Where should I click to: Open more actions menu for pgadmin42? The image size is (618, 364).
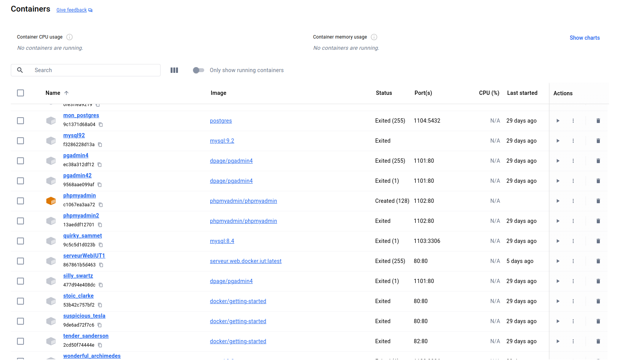(x=573, y=181)
